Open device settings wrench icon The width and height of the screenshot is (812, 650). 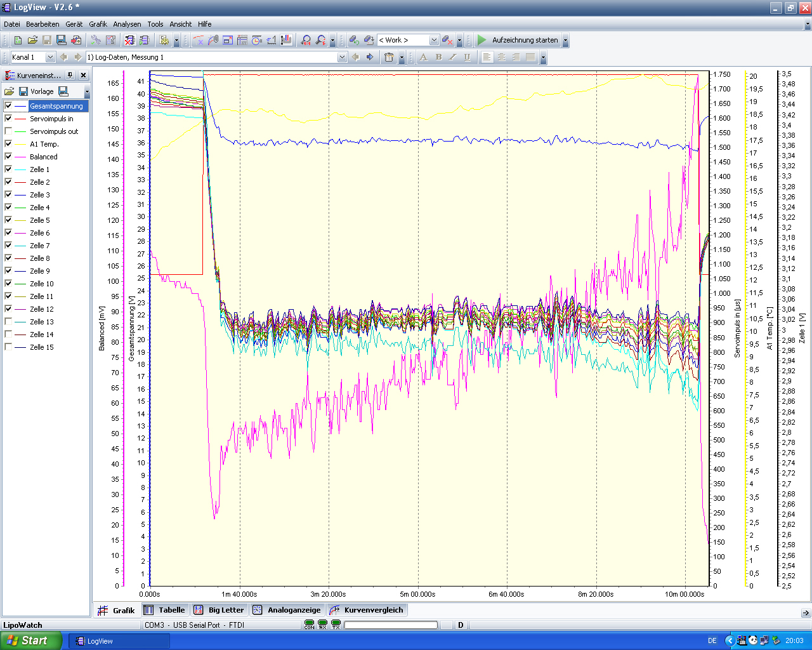(96, 40)
